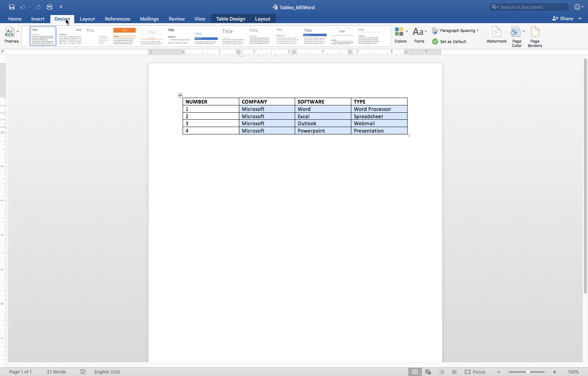Click the ruler tab stop selector

click(3, 52)
